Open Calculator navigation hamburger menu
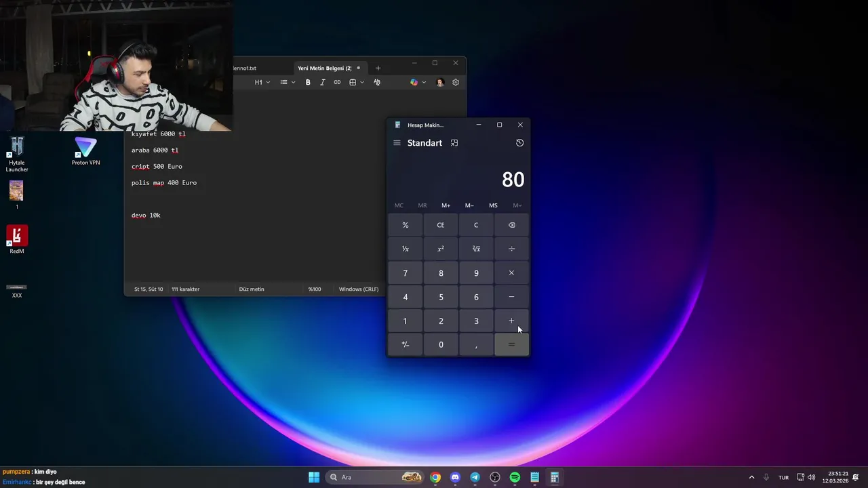The image size is (868, 488). 397,143
